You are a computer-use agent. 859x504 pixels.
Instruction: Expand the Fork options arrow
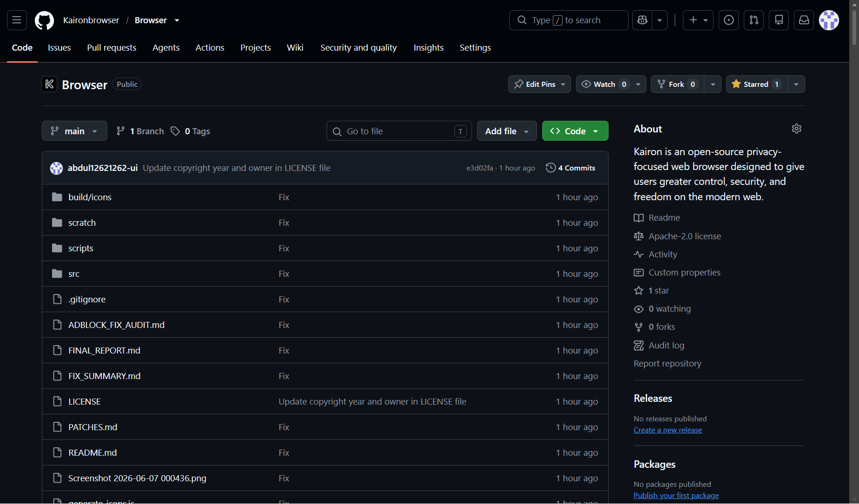click(713, 84)
